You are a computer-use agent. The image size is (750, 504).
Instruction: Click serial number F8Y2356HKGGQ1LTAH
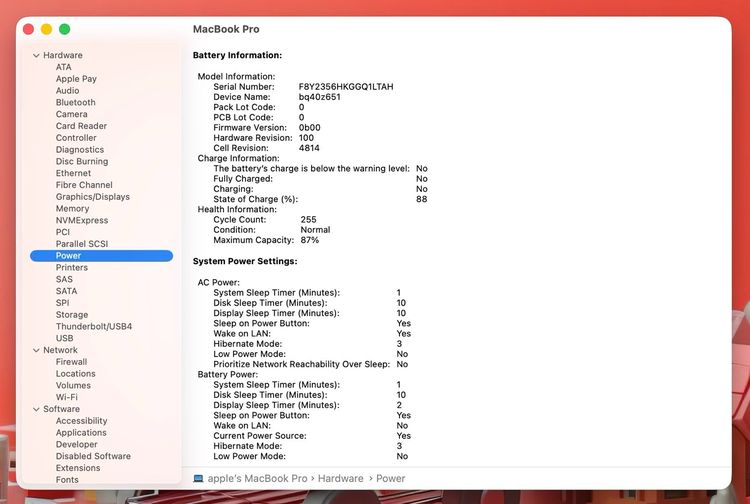coord(346,87)
